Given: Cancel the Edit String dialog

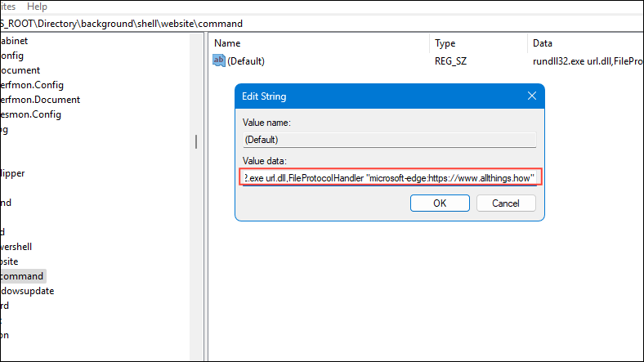Looking at the screenshot, I should [506, 203].
